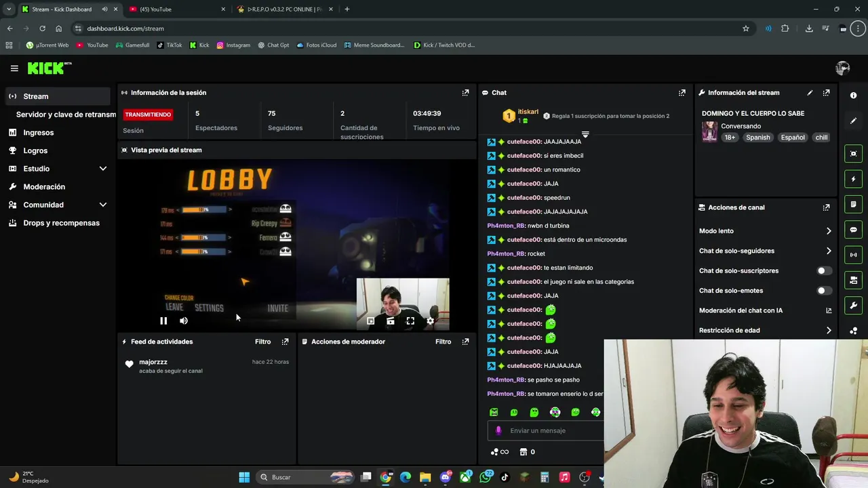
Task: Toggle the wrench stream info sidebar icon
Action: point(853,305)
